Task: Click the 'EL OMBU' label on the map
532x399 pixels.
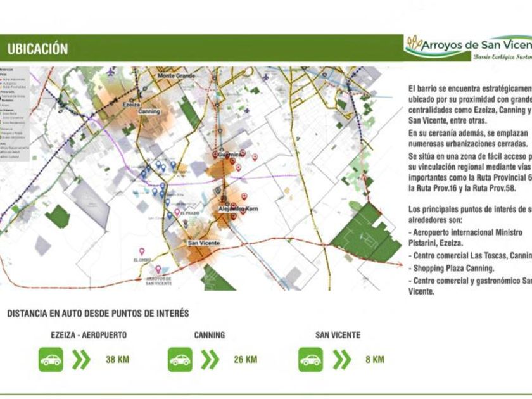Action: [x=142, y=260]
